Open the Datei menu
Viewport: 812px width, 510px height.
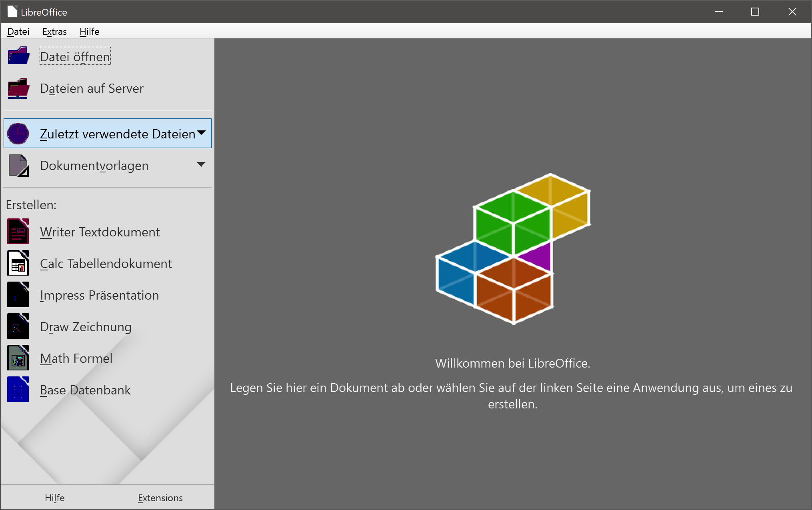pyautogui.click(x=18, y=32)
